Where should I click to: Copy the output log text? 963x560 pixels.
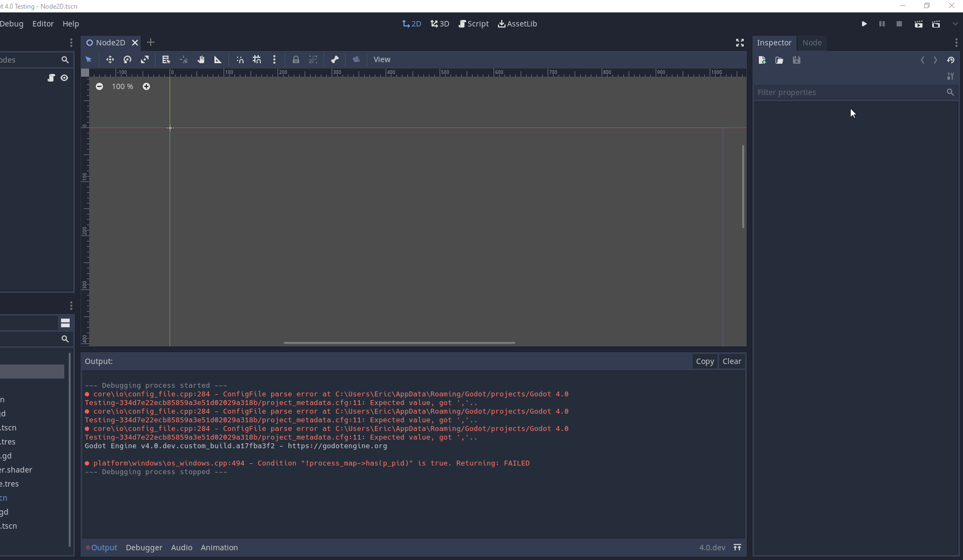pyautogui.click(x=704, y=361)
